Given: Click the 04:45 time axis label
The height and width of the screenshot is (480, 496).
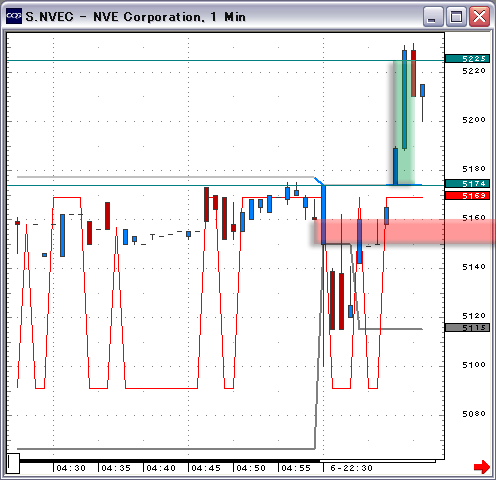Looking at the screenshot, I should coord(206,468).
